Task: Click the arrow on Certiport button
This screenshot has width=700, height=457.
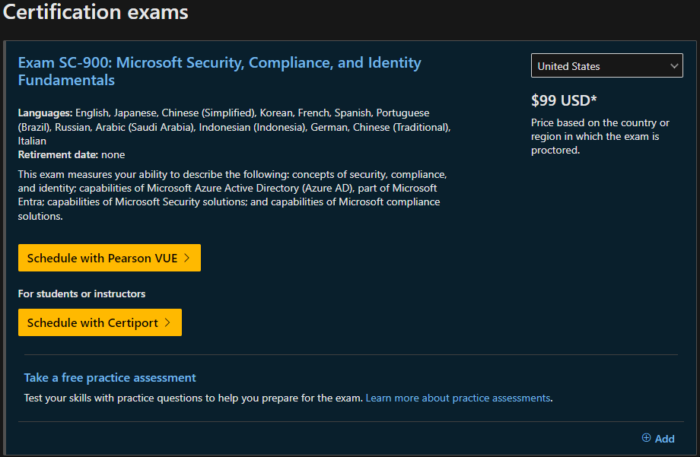Action: [167, 322]
